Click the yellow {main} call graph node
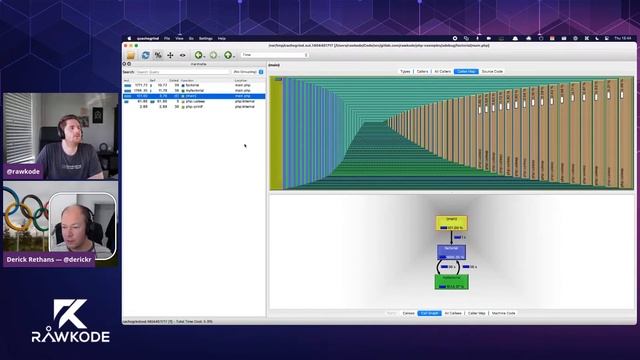 tap(451, 223)
